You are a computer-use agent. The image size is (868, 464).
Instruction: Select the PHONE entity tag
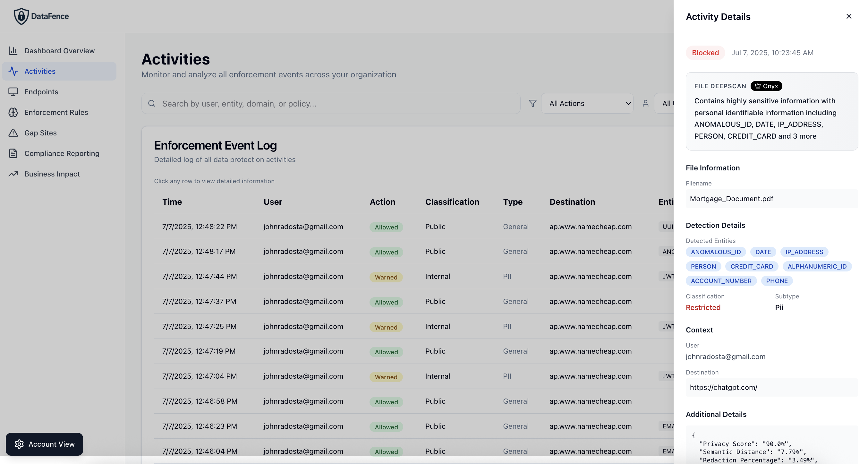coord(777,281)
